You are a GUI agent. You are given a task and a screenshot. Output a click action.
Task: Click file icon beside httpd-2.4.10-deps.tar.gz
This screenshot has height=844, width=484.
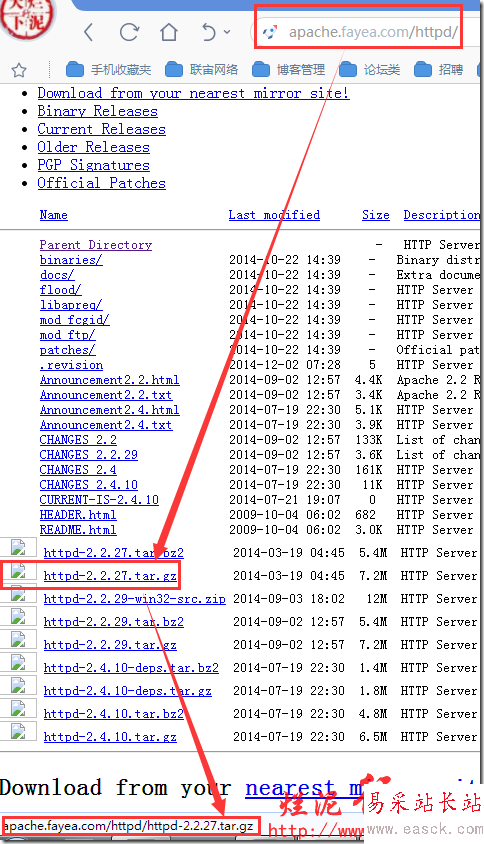point(18,685)
